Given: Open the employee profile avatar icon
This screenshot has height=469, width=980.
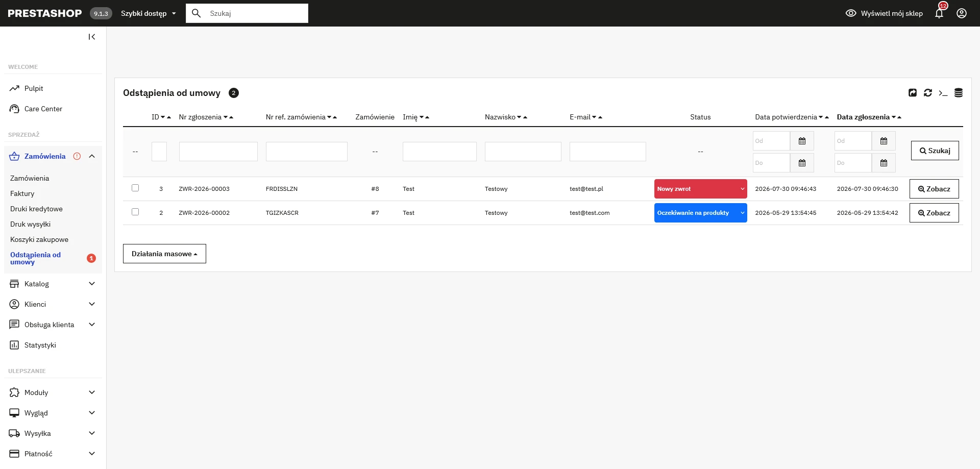Looking at the screenshot, I should pyautogui.click(x=962, y=13).
